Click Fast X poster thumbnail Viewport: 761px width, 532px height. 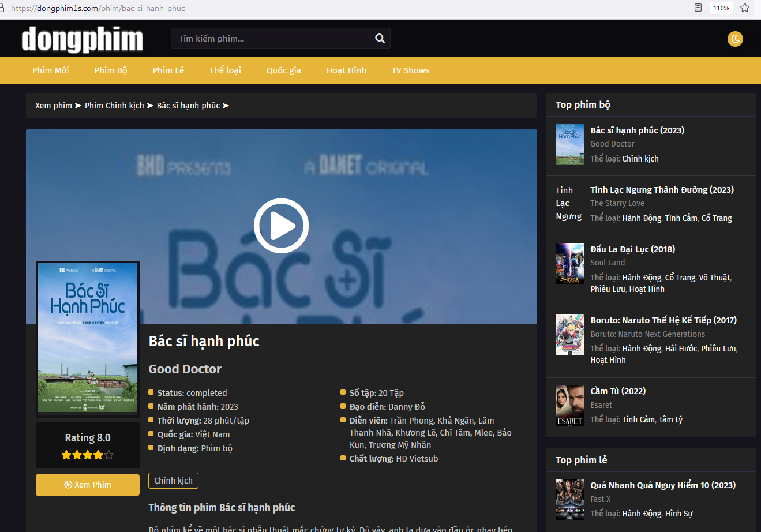(x=569, y=500)
